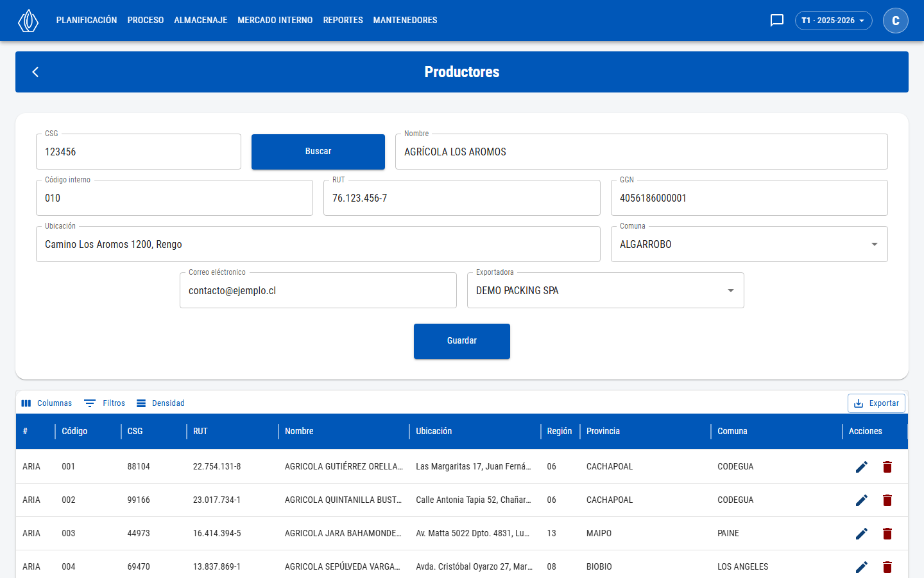This screenshot has width=924, height=578.
Task: Edit the AGRICOLA QUINTANILLA row
Action: tap(862, 500)
